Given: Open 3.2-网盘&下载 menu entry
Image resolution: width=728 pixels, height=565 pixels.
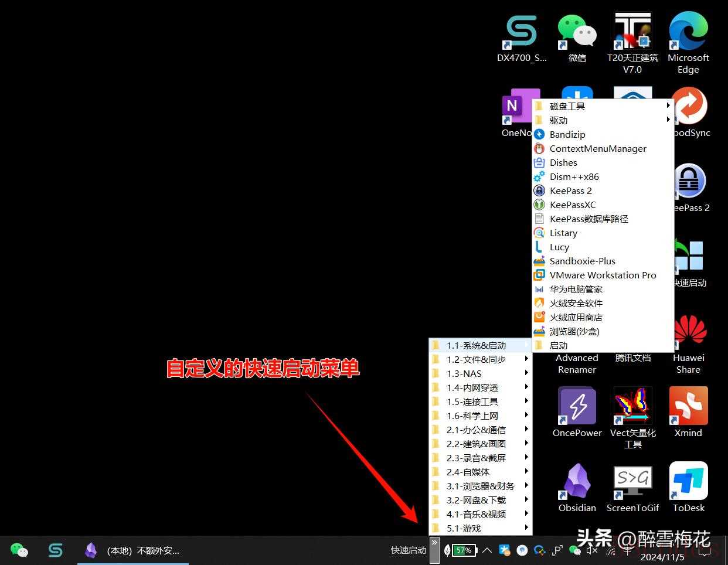Looking at the screenshot, I should (480, 500).
